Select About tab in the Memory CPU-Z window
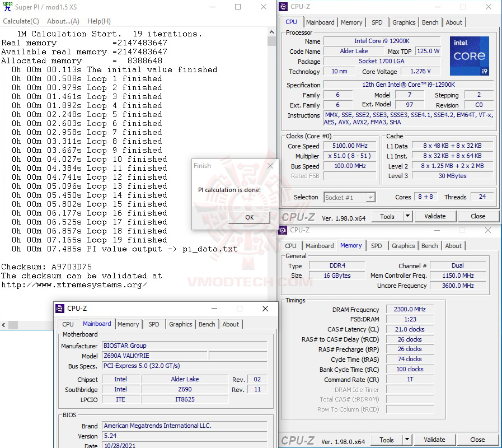This screenshot has width=502, height=448. coord(453,246)
